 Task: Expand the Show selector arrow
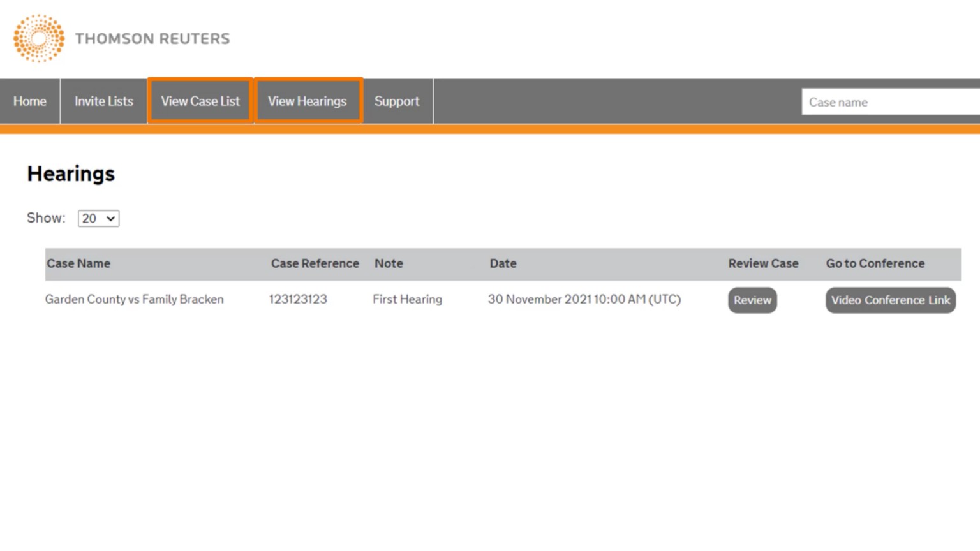(x=110, y=218)
